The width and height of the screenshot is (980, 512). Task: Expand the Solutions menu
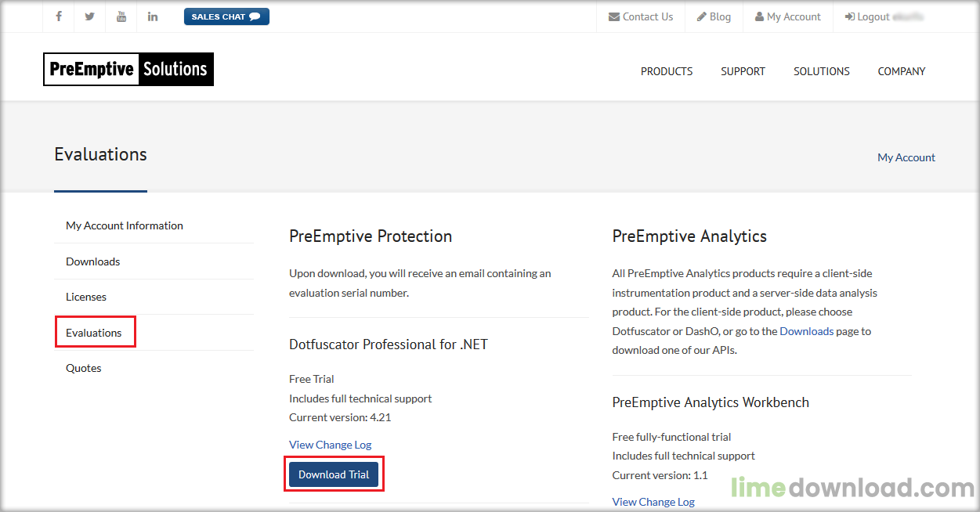click(821, 71)
